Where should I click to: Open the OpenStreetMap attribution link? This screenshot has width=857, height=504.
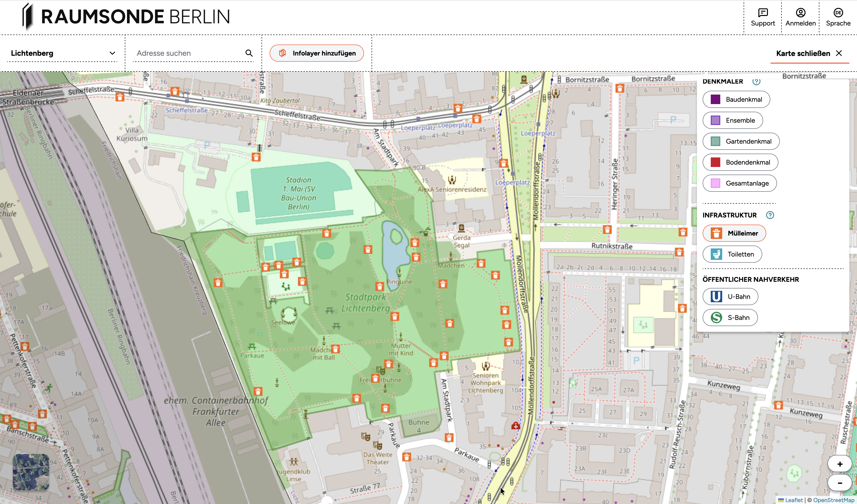834,500
